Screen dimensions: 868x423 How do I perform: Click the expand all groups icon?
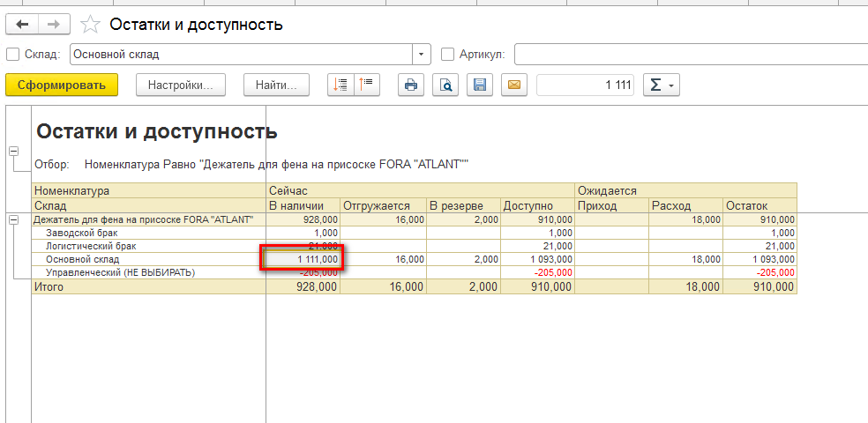click(x=340, y=85)
